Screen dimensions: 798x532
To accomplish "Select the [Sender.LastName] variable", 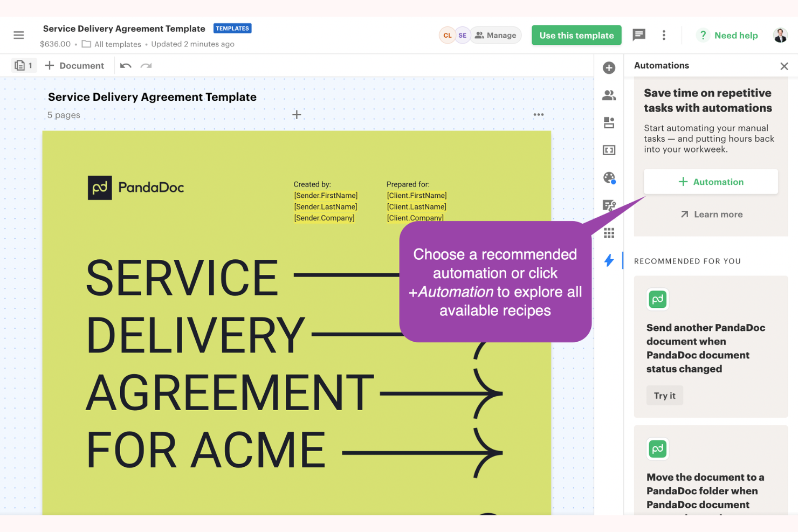I will [326, 207].
